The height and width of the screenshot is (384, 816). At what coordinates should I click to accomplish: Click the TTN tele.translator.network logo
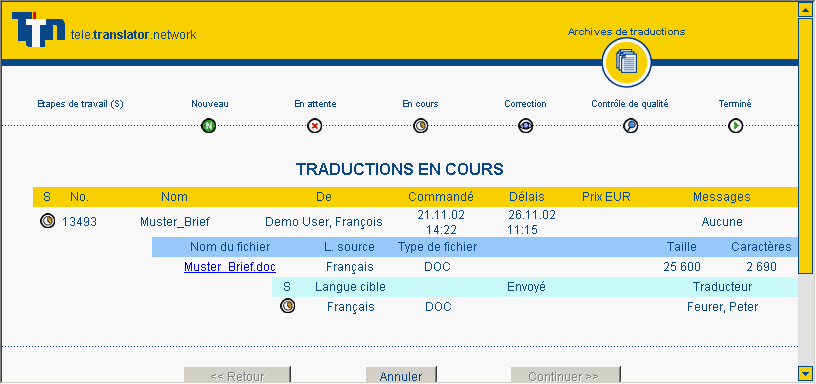coord(104,30)
